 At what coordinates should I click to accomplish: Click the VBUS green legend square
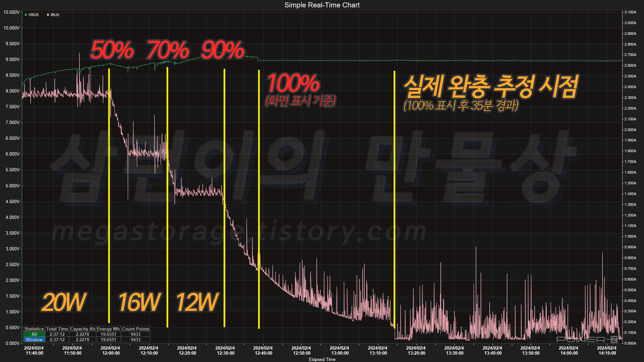26,15
